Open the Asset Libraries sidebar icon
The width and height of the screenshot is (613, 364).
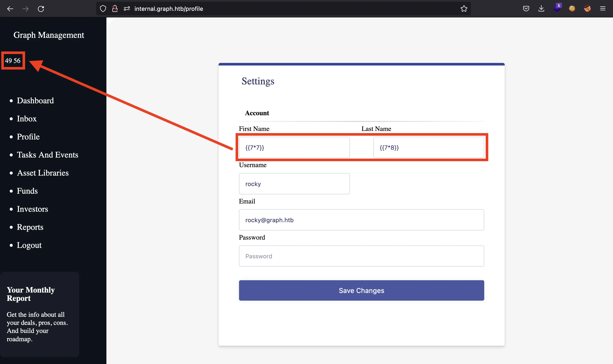42,172
